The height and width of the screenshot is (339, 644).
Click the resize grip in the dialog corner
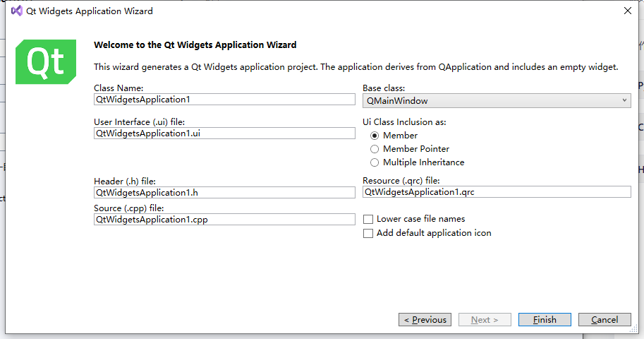635,329
